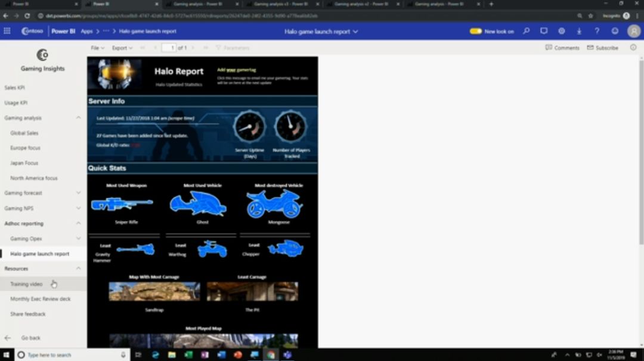Screen dimensions: 644x361
Task: Open File Explorer from taskbar
Action: click(172, 355)
